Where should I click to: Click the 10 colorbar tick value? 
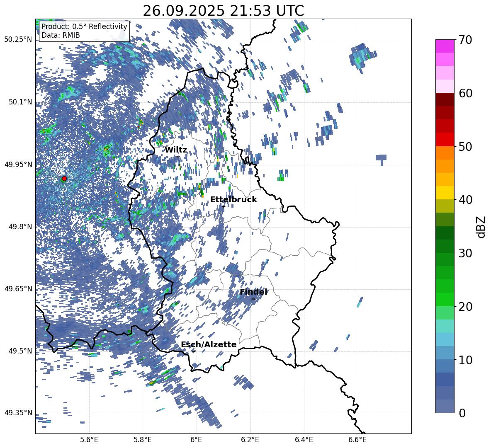coord(465,360)
